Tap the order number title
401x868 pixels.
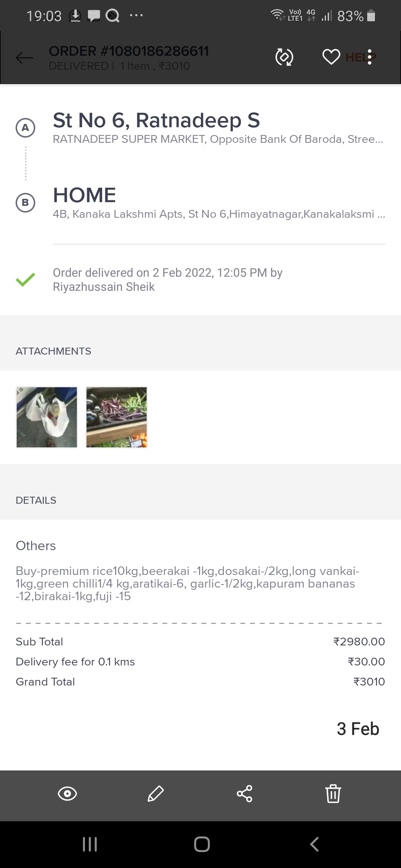click(128, 51)
